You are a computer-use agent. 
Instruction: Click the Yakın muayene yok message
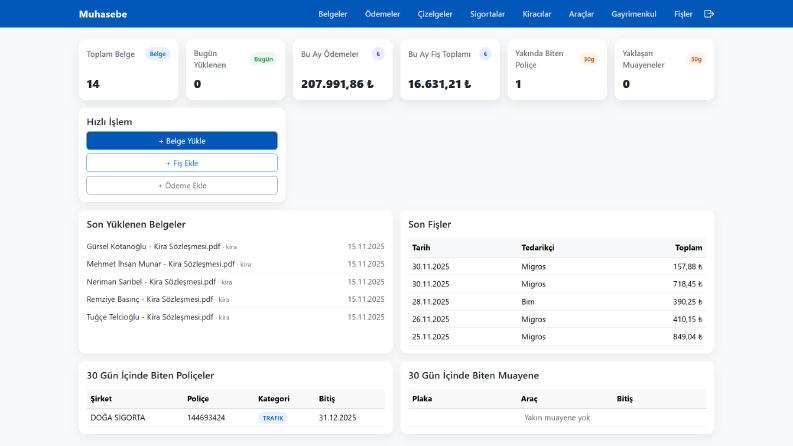pyautogui.click(x=557, y=418)
